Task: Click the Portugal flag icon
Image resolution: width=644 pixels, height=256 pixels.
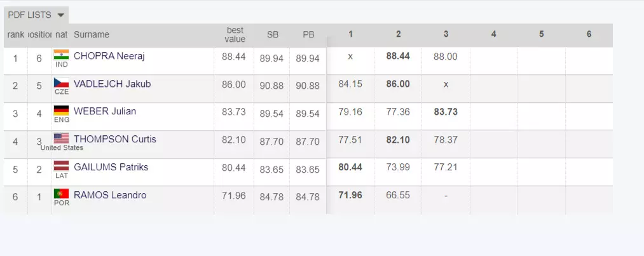Action: click(61, 193)
